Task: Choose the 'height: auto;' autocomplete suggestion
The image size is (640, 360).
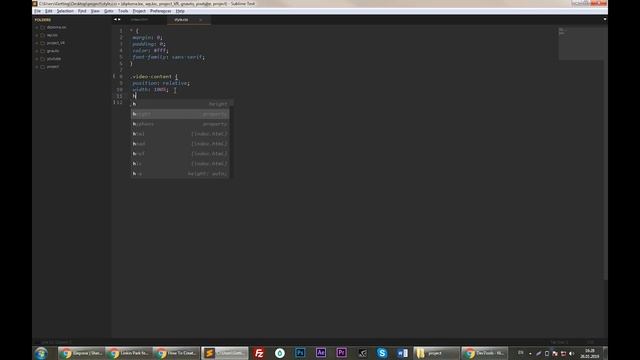Action: 180,173
